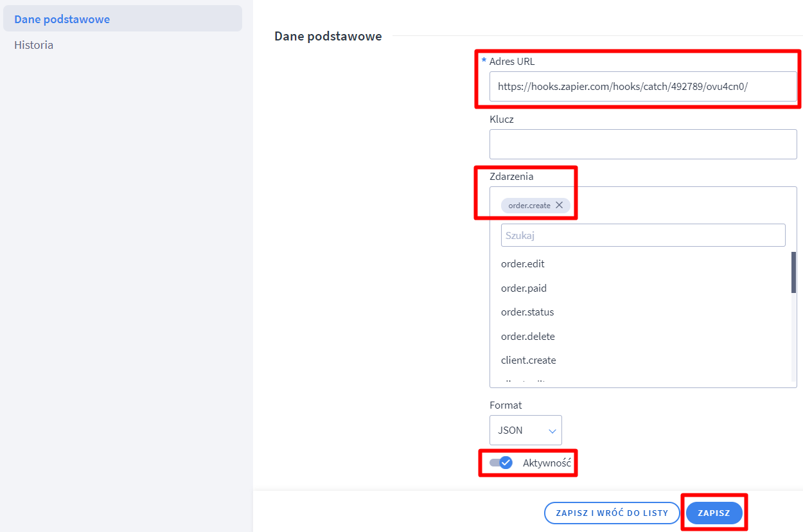The height and width of the screenshot is (532, 803).
Task: Click the events list scrollbar thumb
Action: [x=793, y=272]
